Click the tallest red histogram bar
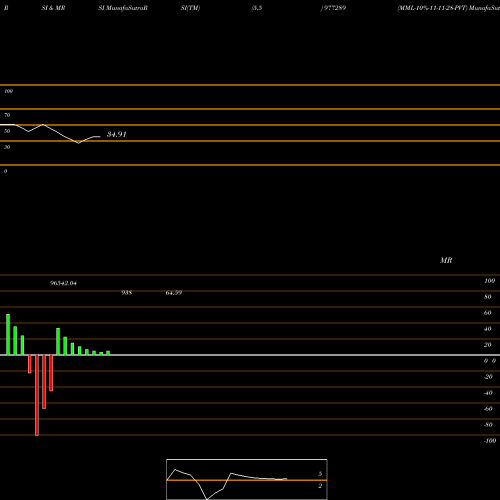The height and width of the screenshot is (500, 500). (37, 395)
